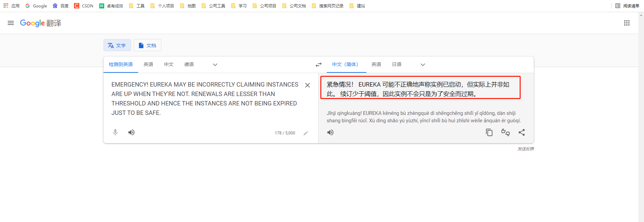This screenshot has height=222, width=644.
Task: Open the 公司工具 bookmark folder
Action: point(213,6)
